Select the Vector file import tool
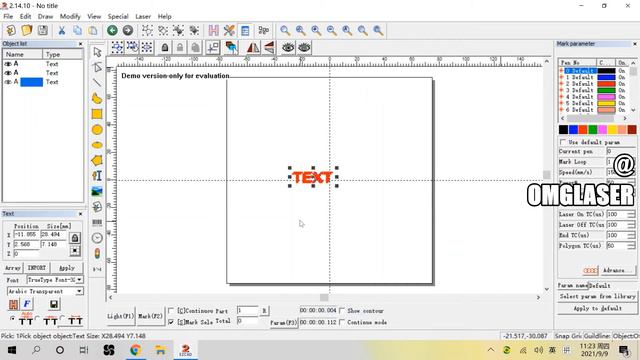 coord(97,207)
